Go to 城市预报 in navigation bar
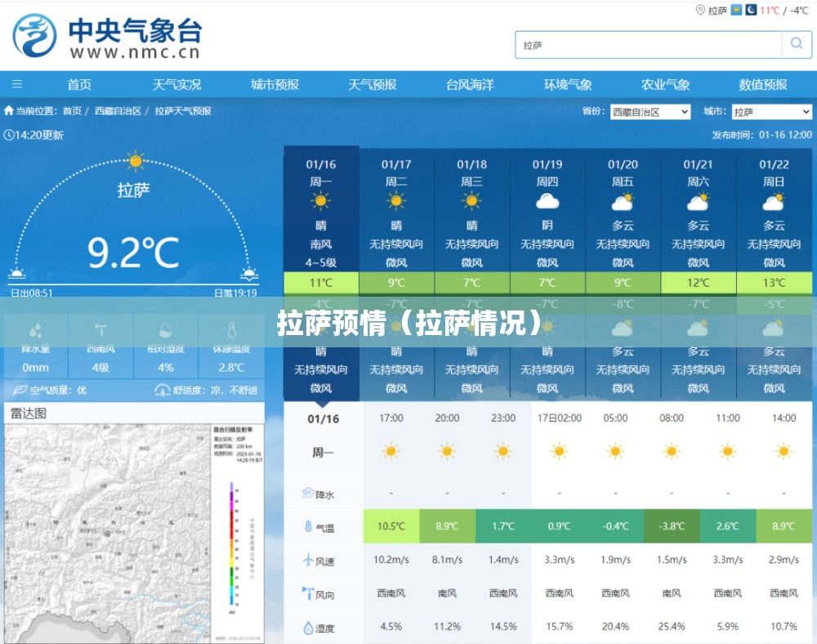817x644 pixels. 275,84
